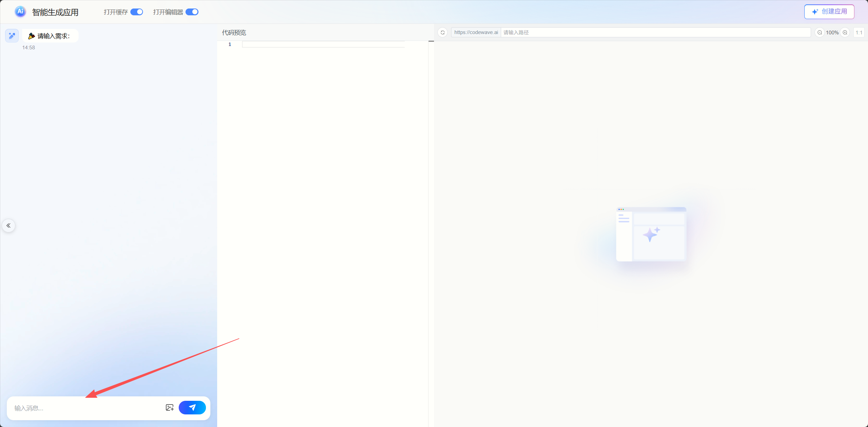This screenshot has height=427, width=868.
Task: Collapse the chat panel with double chevron
Action: [x=9, y=226]
